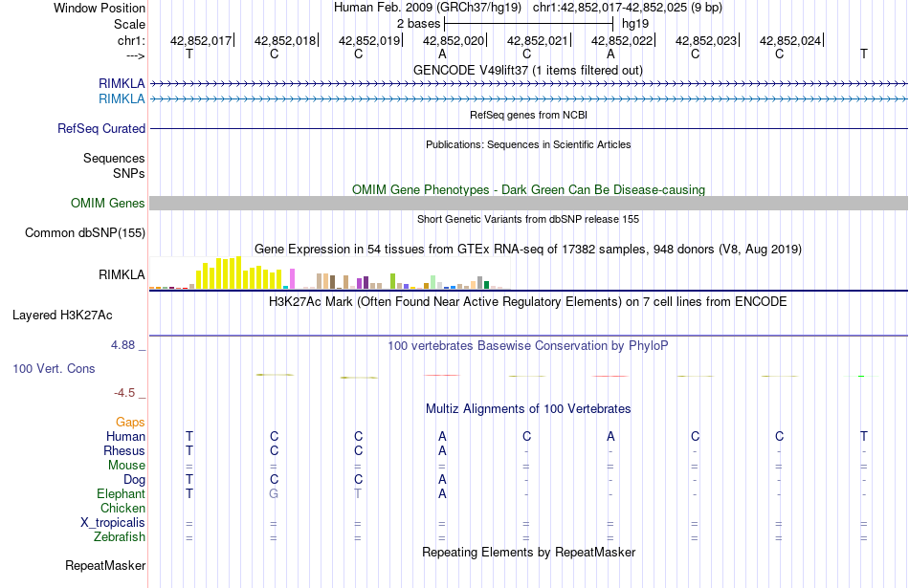Select the Rhesus species label
This screenshot has height=588, width=909.
pyautogui.click(x=124, y=450)
